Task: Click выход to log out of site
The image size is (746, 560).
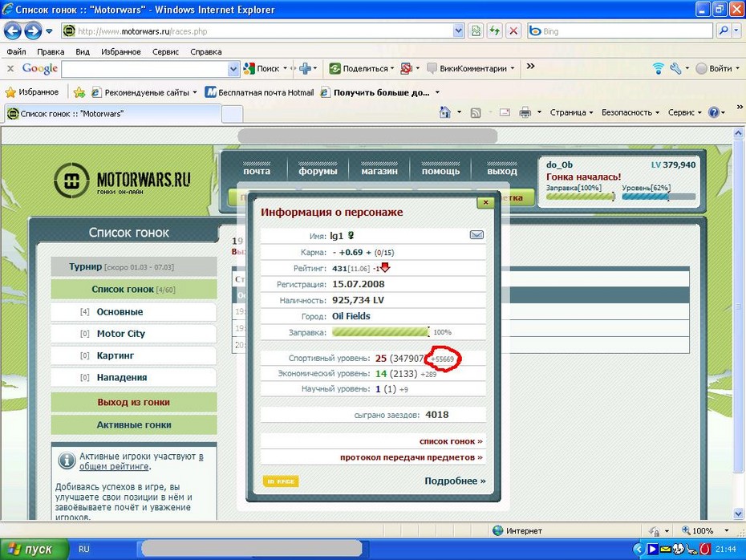Action: coord(502,170)
